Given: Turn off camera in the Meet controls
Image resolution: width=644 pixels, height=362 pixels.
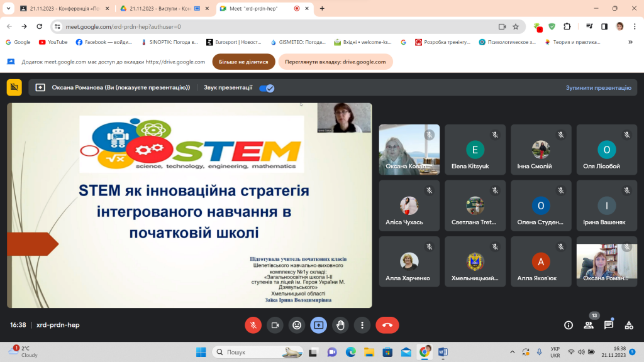Looking at the screenshot, I should (x=275, y=325).
